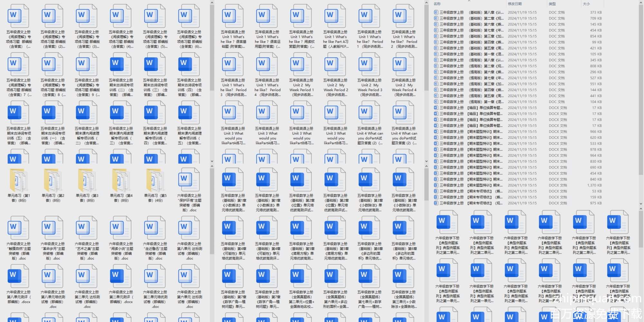The height and width of the screenshot is (322, 644).
Task: Click the up arrow of the 三年级数学 list scrollbar
Action: coord(641,3)
